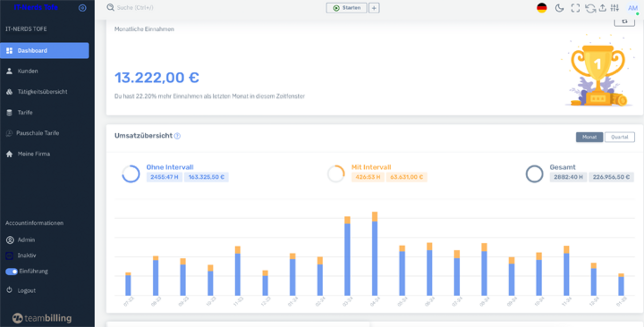Enter fullscreen mode via top bar icon
644x327 pixels.
[x=575, y=8]
